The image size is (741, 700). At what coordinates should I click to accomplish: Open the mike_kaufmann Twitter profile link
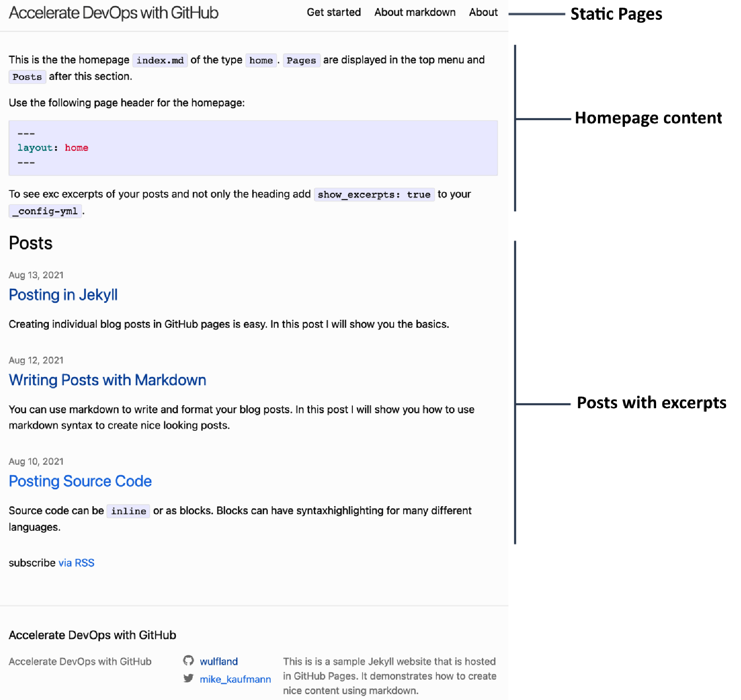pos(235,679)
